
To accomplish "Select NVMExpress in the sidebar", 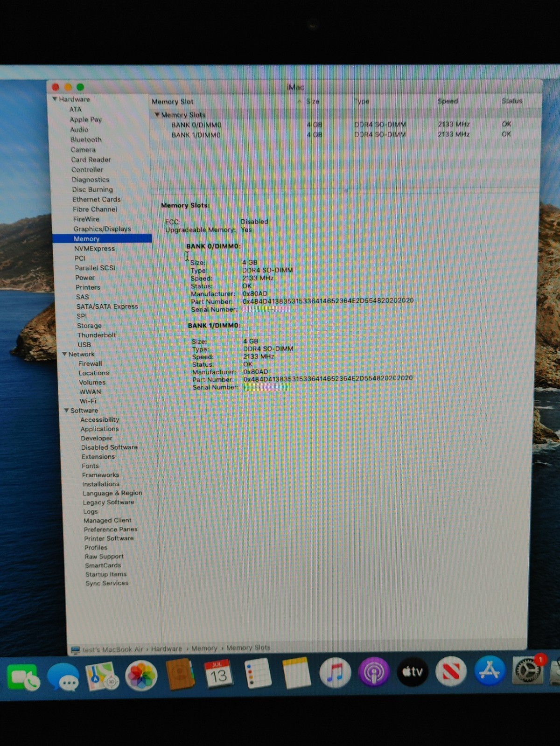I will [x=94, y=249].
